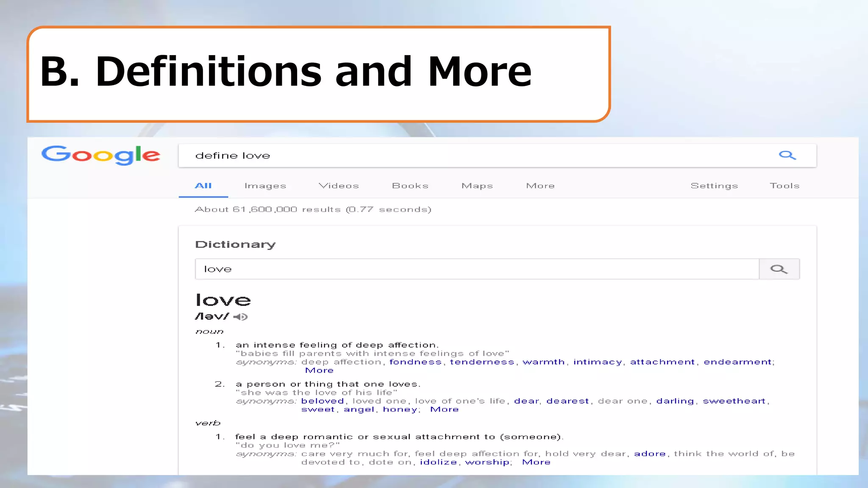The width and height of the screenshot is (868, 488).
Task: Click the Dictionary search magnifier button
Action: point(779,269)
